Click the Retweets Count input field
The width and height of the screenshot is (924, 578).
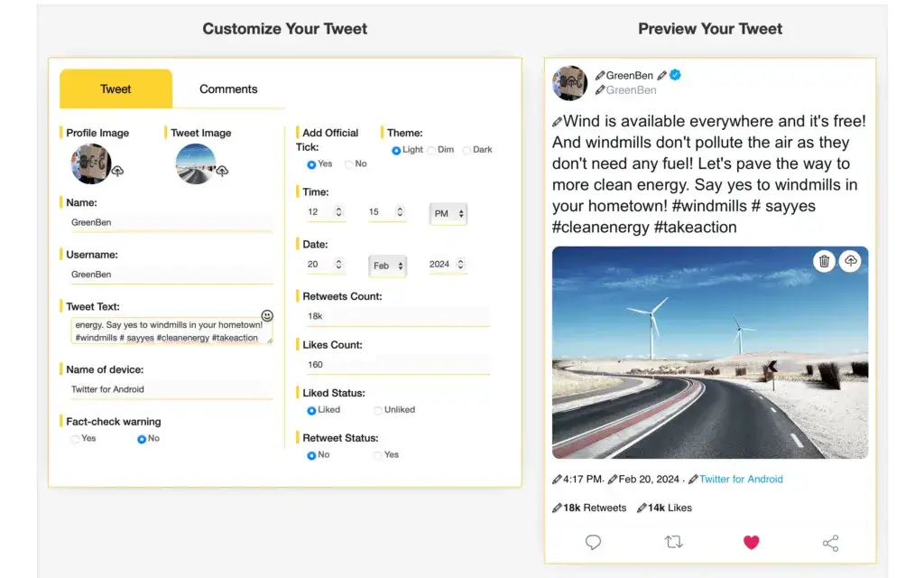point(395,317)
